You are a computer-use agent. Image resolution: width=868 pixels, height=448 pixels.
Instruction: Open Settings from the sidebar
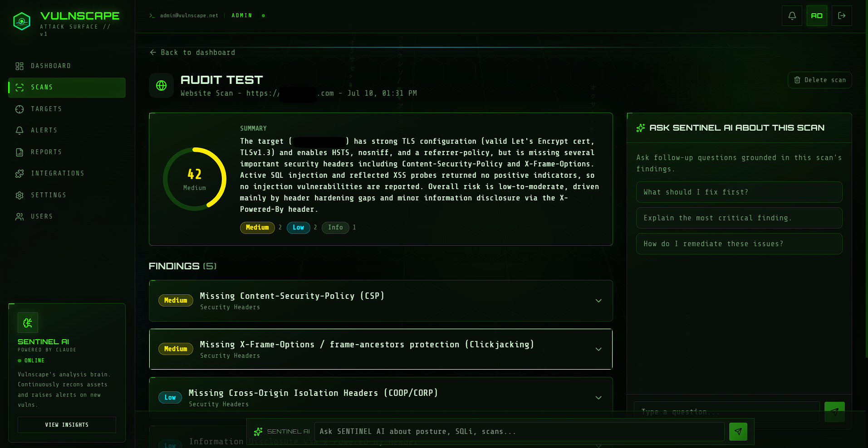point(67,195)
